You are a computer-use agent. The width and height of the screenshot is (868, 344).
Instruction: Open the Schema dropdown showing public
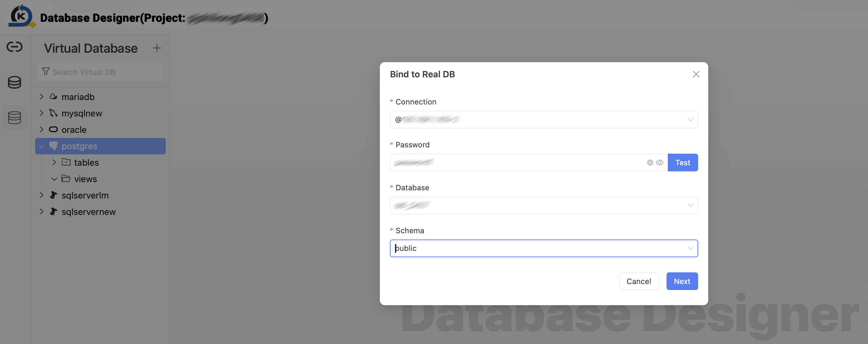[x=543, y=248]
